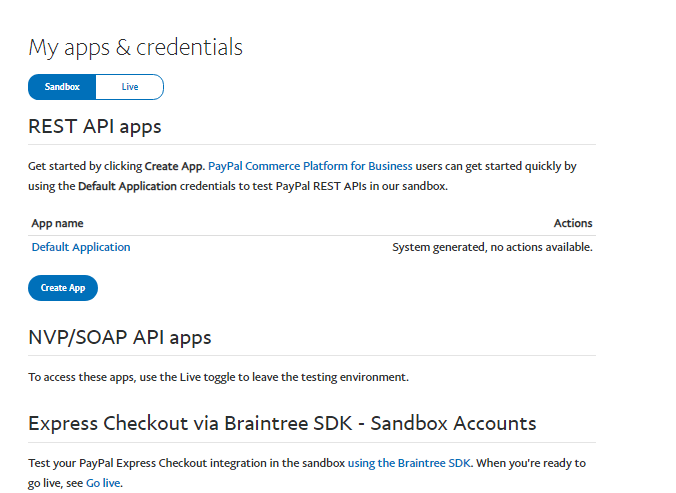Follow the "Go live" link

(x=103, y=483)
